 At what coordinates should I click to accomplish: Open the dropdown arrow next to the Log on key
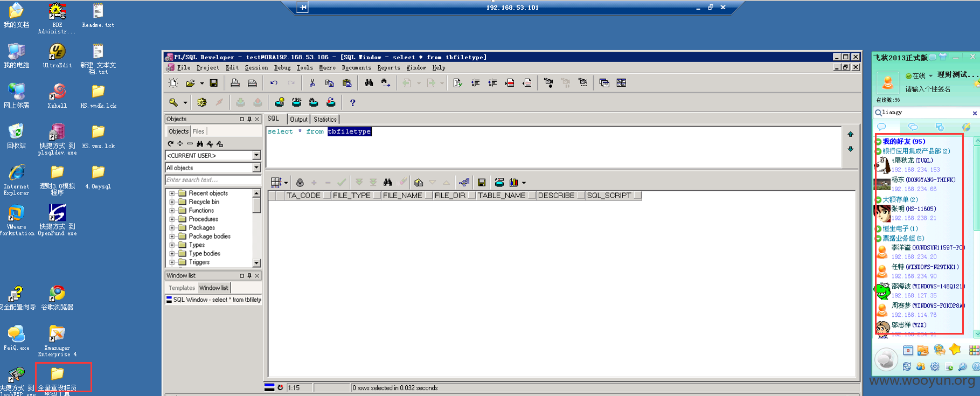(185, 102)
